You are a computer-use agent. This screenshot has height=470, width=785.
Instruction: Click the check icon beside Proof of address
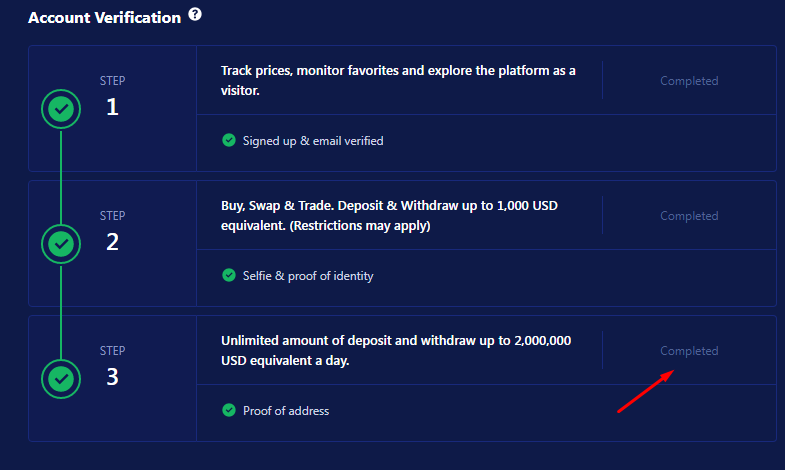click(x=229, y=410)
